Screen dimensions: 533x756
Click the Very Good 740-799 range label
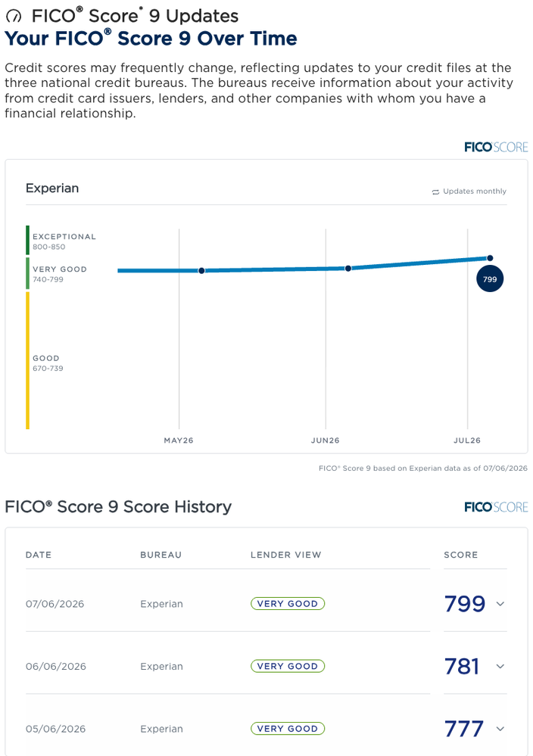(60, 275)
